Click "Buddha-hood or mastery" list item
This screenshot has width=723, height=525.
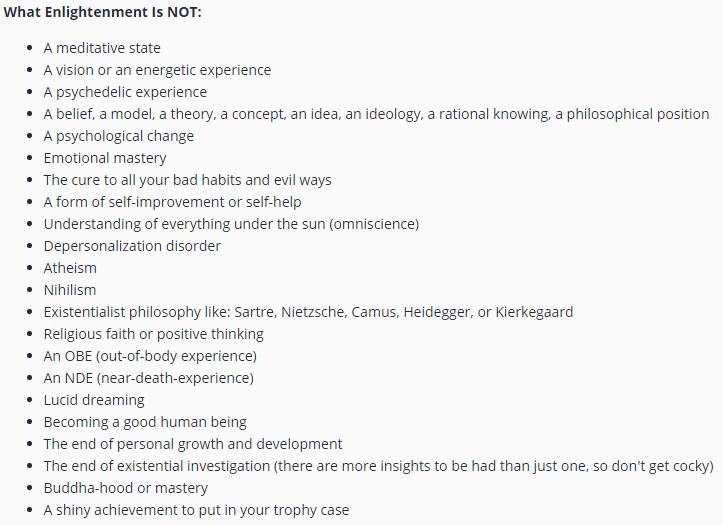click(x=125, y=488)
